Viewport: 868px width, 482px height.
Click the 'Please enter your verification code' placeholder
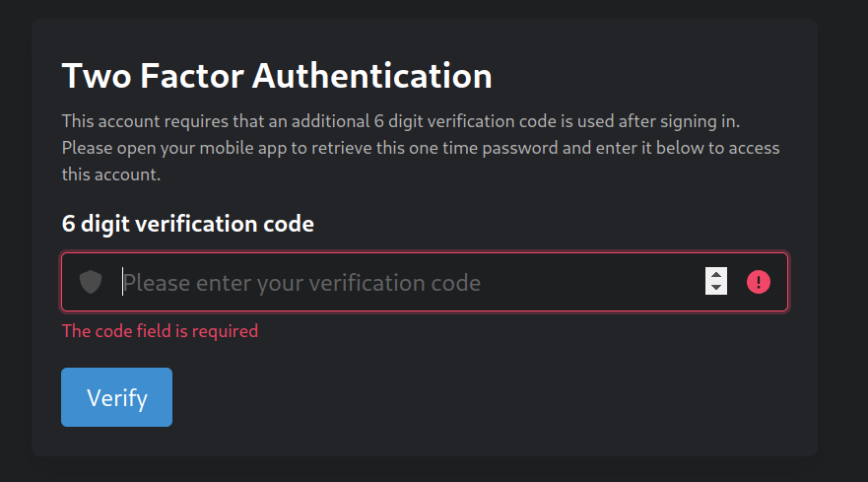[x=301, y=283]
